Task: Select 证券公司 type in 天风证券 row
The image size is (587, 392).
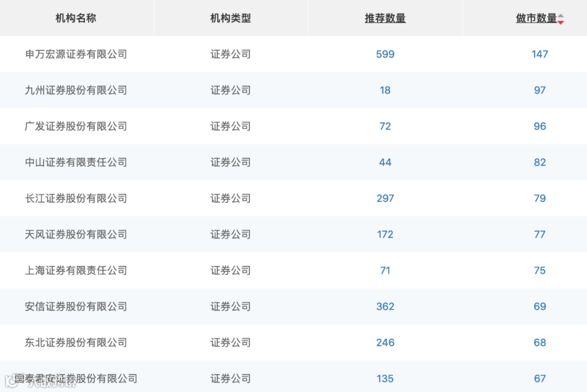Action: click(x=230, y=234)
